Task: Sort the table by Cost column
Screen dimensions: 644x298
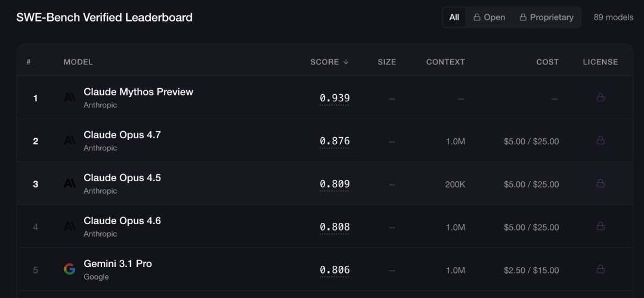Action: (x=547, y=62)
